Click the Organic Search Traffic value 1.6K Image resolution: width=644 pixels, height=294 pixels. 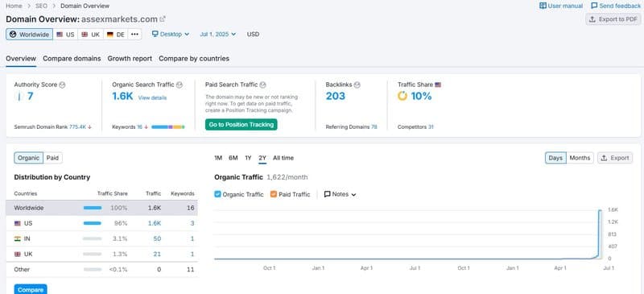point(122,96)
